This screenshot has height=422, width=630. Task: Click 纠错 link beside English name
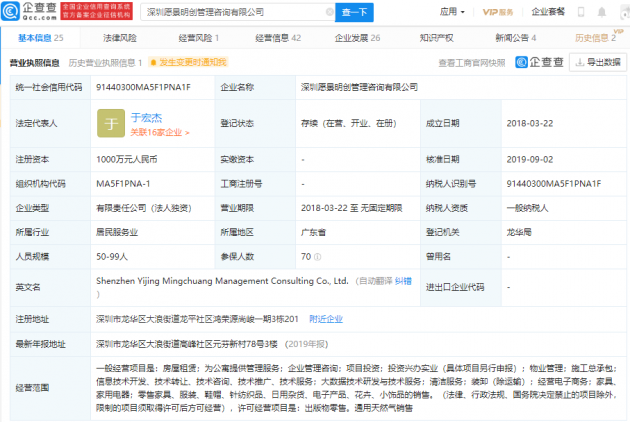pos(403,281)
